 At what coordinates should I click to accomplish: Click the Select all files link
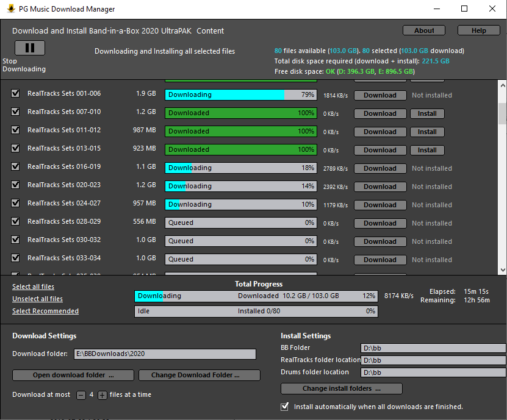click(x=34, y=287)
